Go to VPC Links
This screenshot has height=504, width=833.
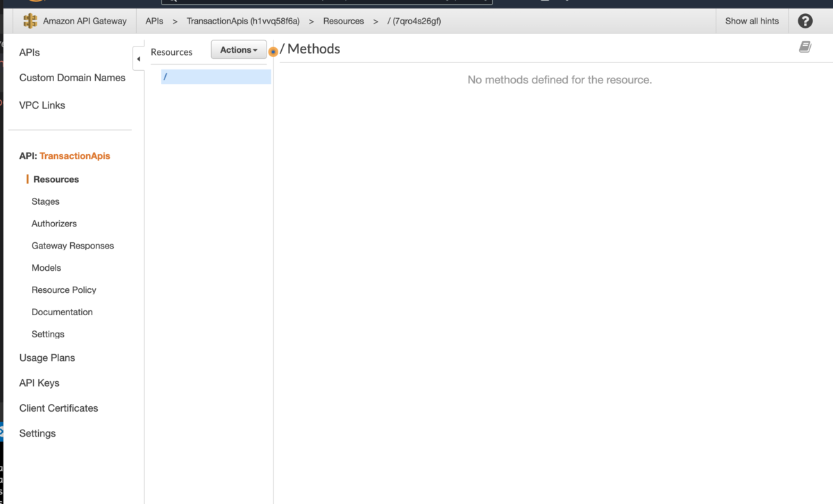pos(42,106)
